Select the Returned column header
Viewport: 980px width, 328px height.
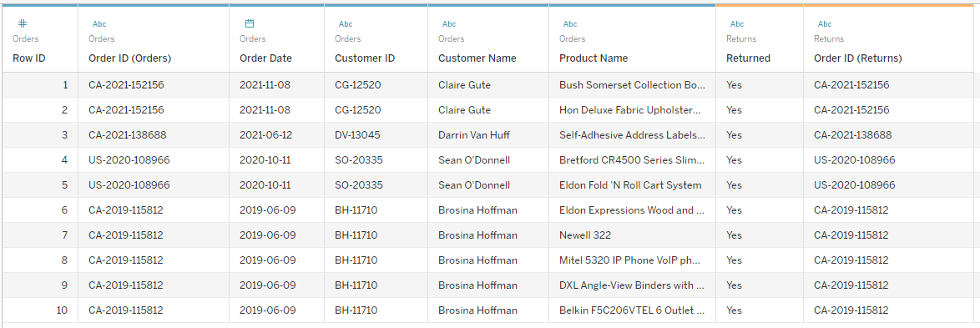coord(748,58)
